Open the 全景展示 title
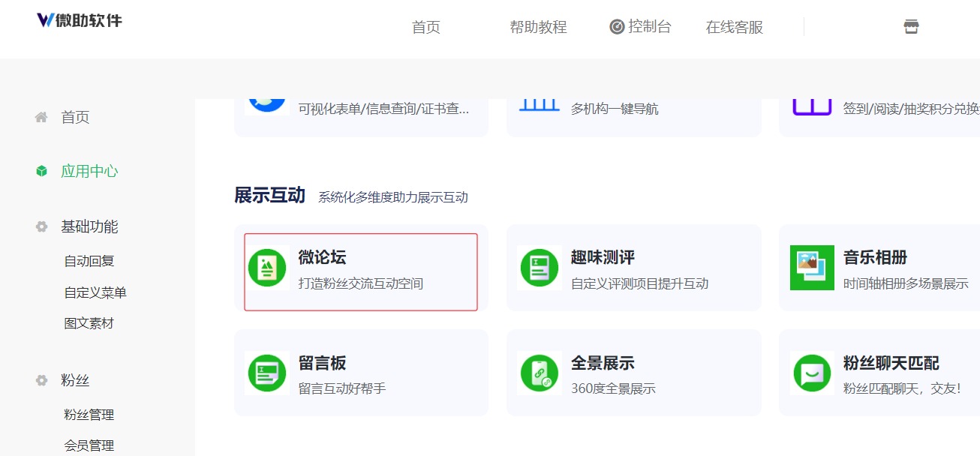 (x=603, y=363)
